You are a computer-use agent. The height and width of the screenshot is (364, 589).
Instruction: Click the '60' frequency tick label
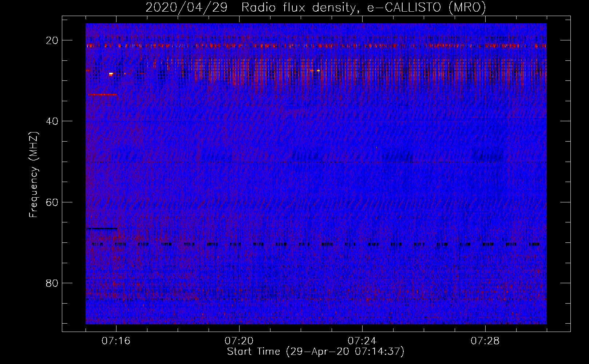[x=53, y=202]
